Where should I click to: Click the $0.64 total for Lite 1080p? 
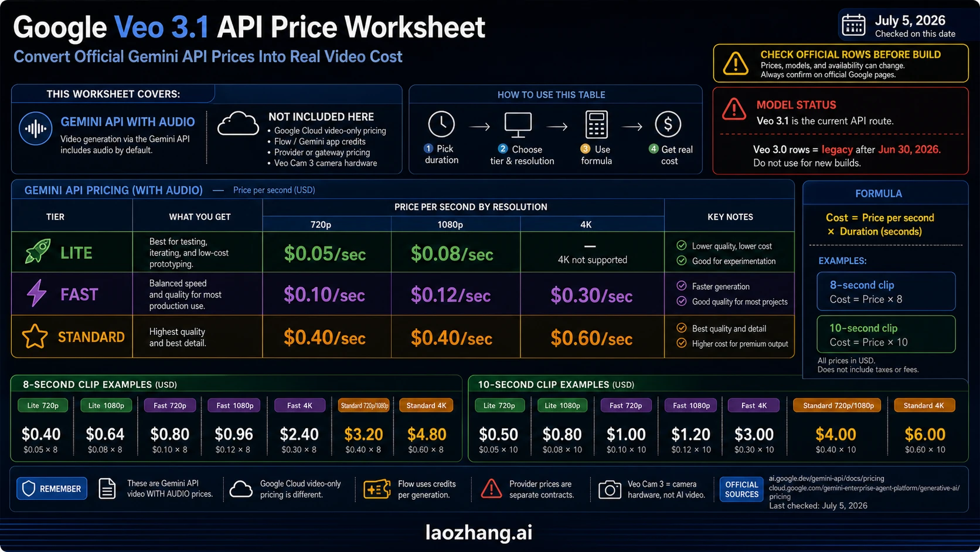(105, 434)
